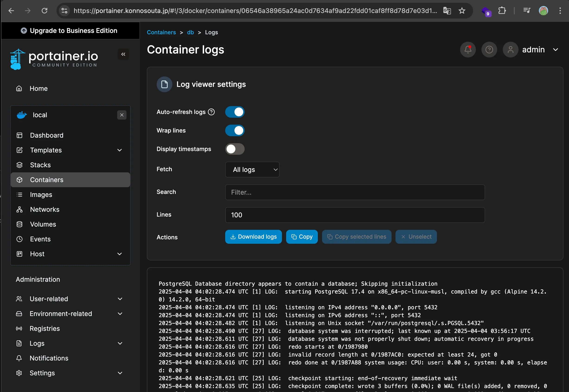Bookmark page with star icon
Image resolution: width=569 pixels, height=392 pixels.
pyautogui.click(x=462, y=11)
